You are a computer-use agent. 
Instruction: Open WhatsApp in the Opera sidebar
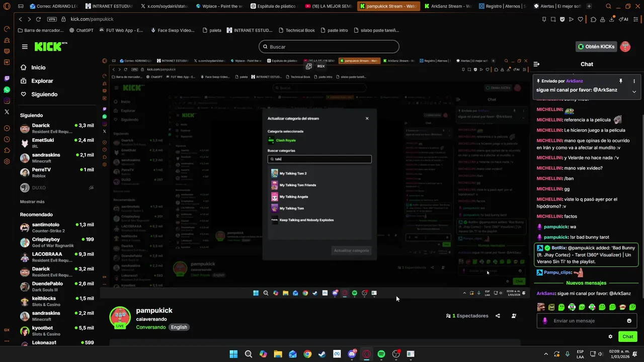[7, 89]
